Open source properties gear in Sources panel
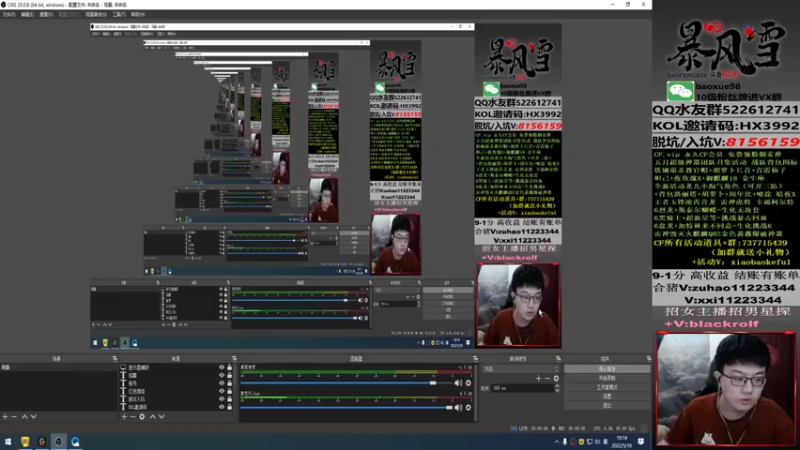The height and width of the screenshot is (450, 800). click(142, 417)
